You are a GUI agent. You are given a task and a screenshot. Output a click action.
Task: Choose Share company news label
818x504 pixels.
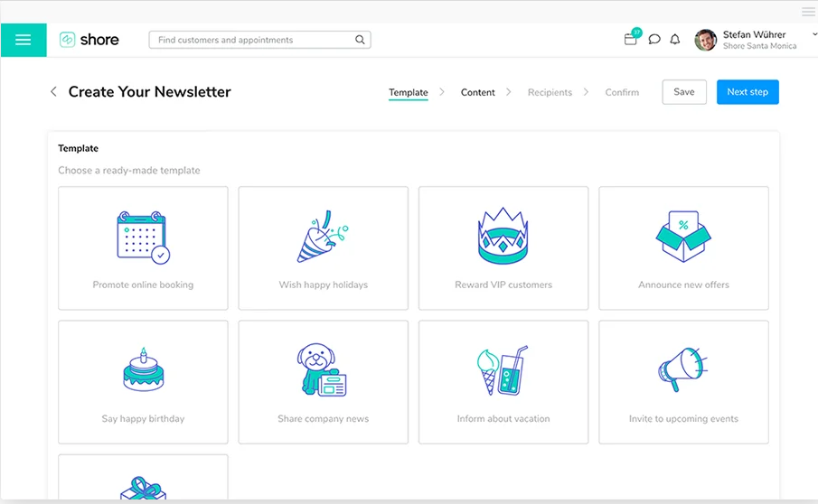[x=324, y=418]
